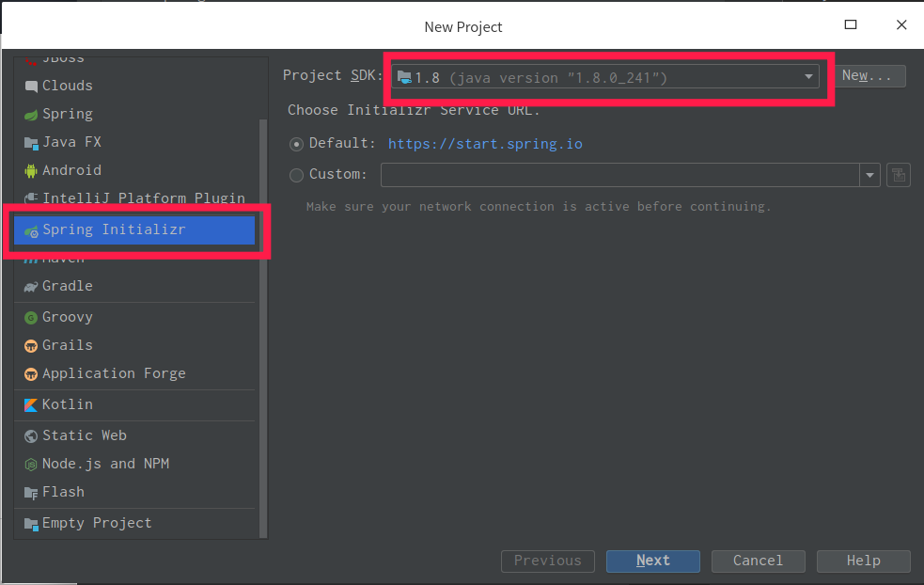The image size is (924, 585).
Task: Click the browse icon beside Custom URL field
Action: [898, 175]
